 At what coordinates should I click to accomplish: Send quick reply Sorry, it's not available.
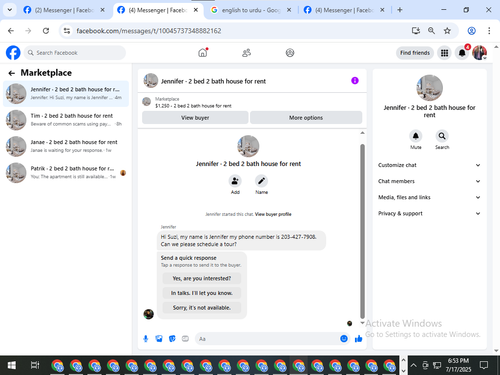coord(202,308)
